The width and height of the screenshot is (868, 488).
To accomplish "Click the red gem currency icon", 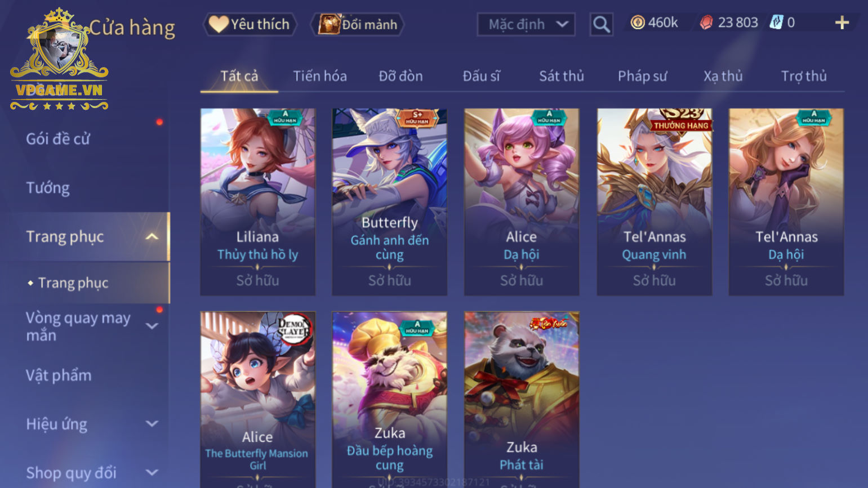I will (x=706, y=23).
